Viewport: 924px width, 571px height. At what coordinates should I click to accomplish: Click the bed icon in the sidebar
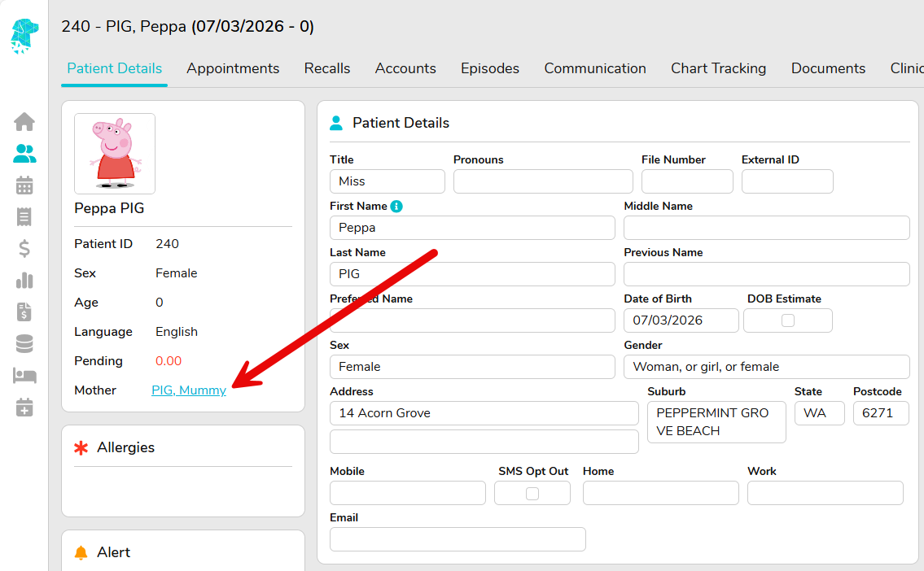(x=24, y=375)
